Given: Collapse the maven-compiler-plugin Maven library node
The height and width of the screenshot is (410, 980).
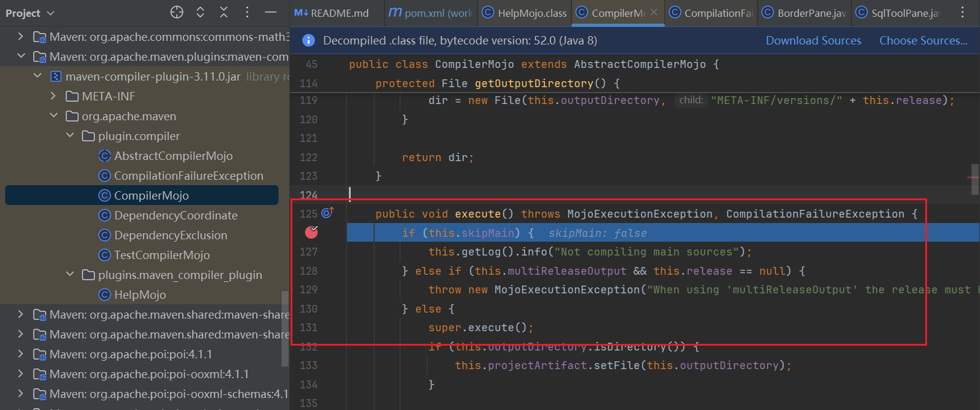Looking at the screenshot, I should tap(20, 57).
